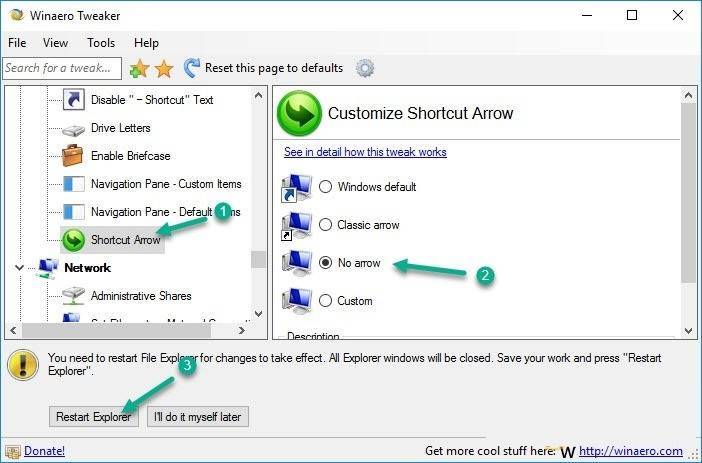The image size is (702, 463).
Task: Select the Administrative Shares tree item text
Action: 141,296
